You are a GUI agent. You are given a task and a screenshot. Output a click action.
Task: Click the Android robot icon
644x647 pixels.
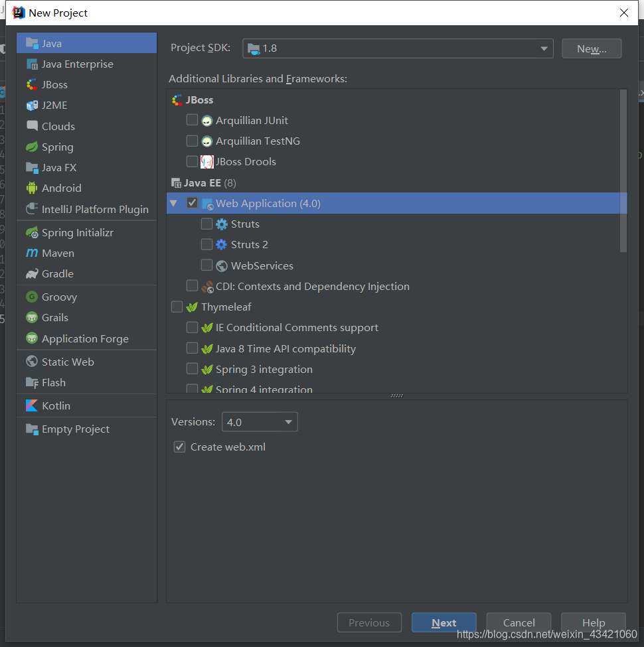(x=32, y=188)
